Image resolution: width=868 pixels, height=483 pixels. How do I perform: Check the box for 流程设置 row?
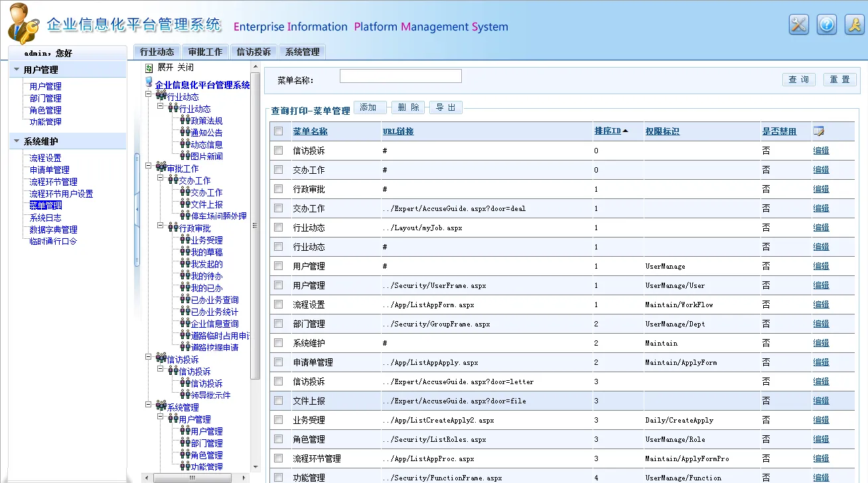tap(279, 305)
